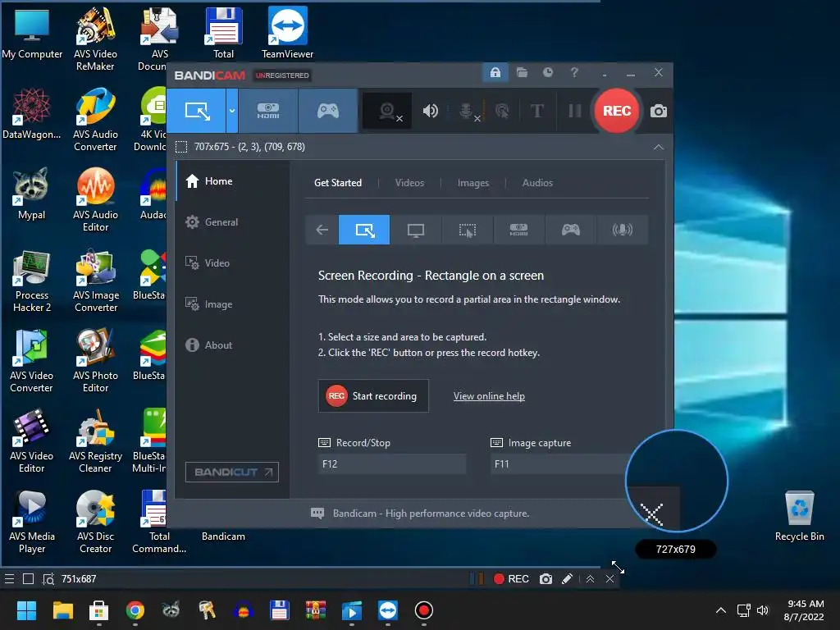Click Record/Stop hotkey field showing F12
The width and height of the screenshot is (840, 630).
tap(391, 464)
